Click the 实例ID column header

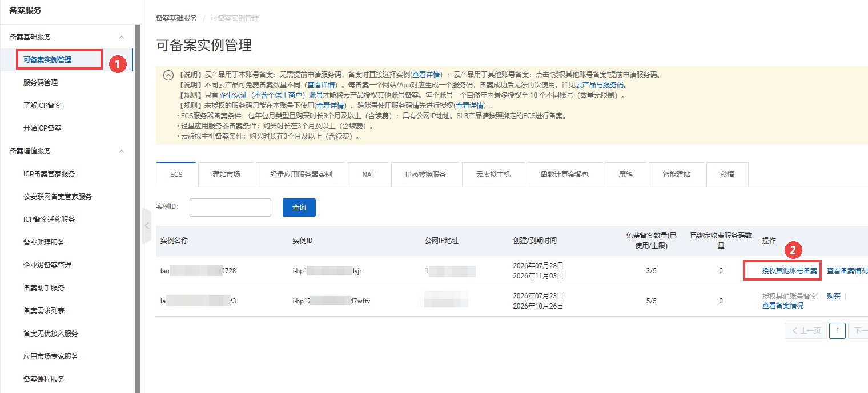(x=303, y=241)
